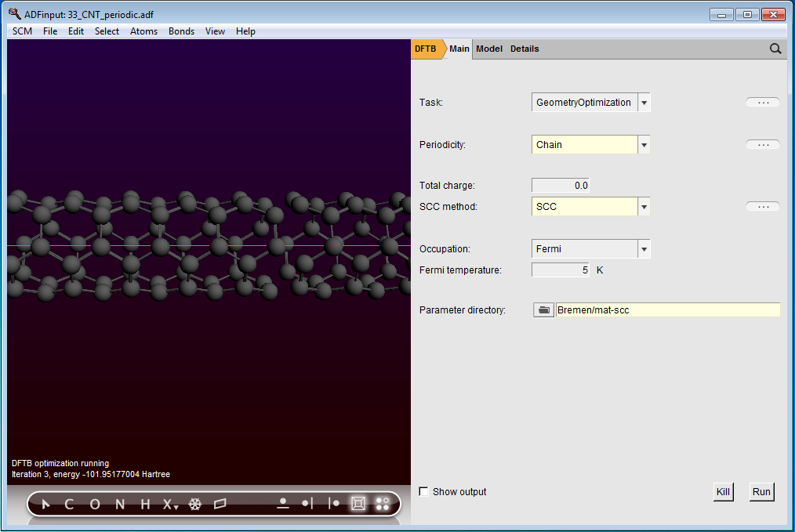Screen dimensions: 795x532
Task: Choose the hydrogen (H) atom tool
Action: coord(145,504)
